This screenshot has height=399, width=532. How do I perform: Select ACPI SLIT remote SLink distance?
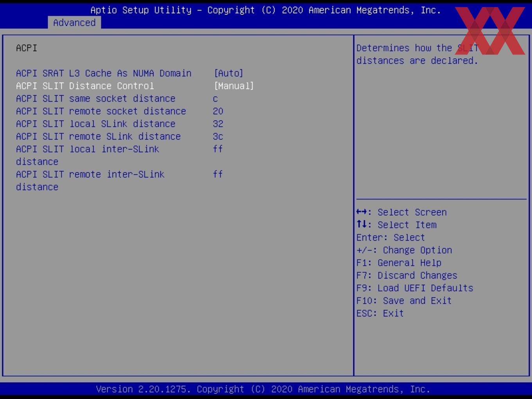(x=98, y=137)
